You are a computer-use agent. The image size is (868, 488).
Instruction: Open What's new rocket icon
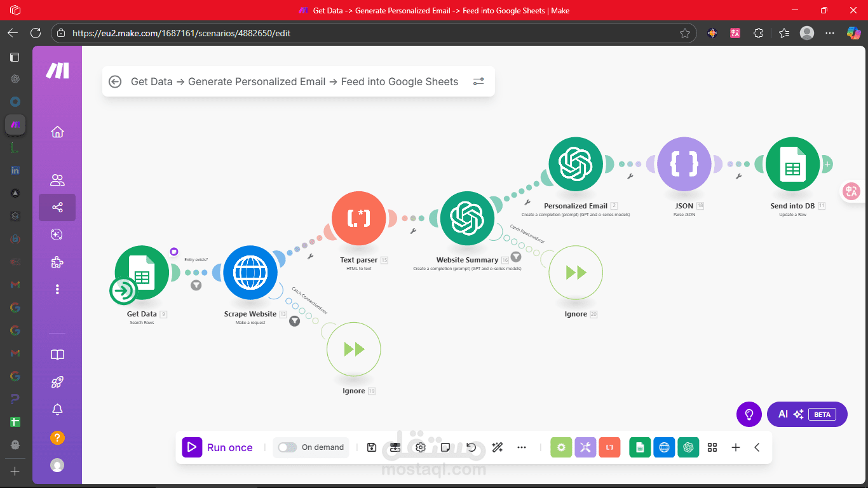[57, 382]
